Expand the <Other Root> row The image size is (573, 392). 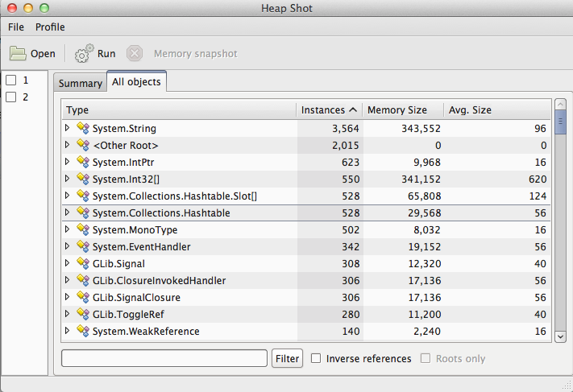tap(68, 145)
